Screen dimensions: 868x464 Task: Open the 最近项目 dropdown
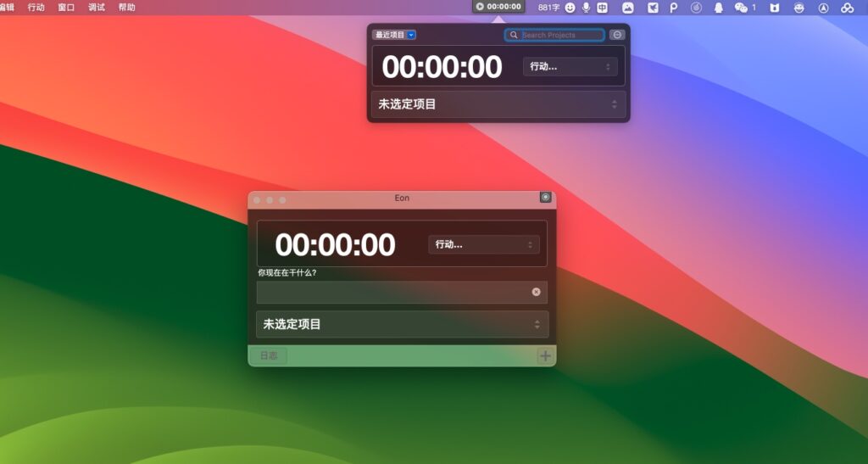(x=394, y=35)
